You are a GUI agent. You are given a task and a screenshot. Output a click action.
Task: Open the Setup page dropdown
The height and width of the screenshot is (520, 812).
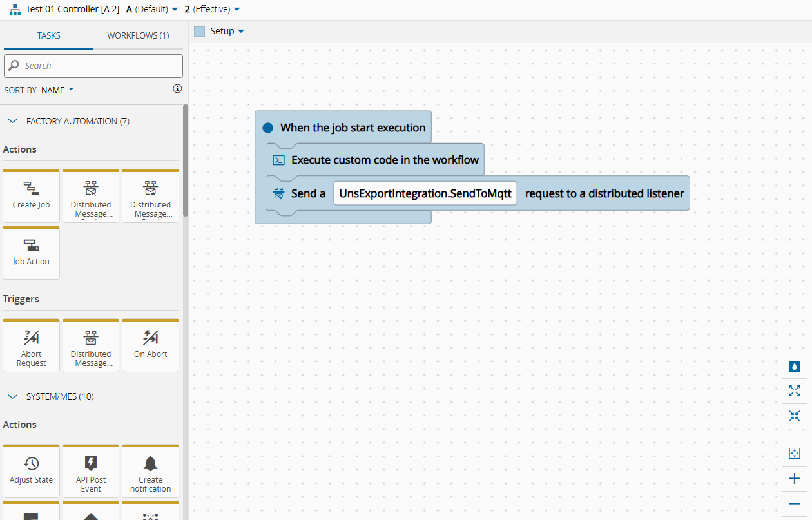[227, 31]
